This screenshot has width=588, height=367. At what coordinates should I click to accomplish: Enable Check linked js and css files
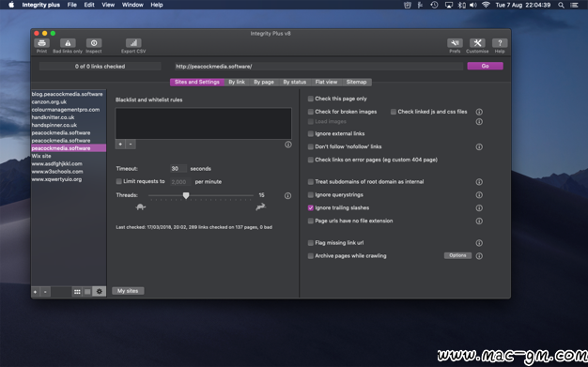tap(394, 112)
